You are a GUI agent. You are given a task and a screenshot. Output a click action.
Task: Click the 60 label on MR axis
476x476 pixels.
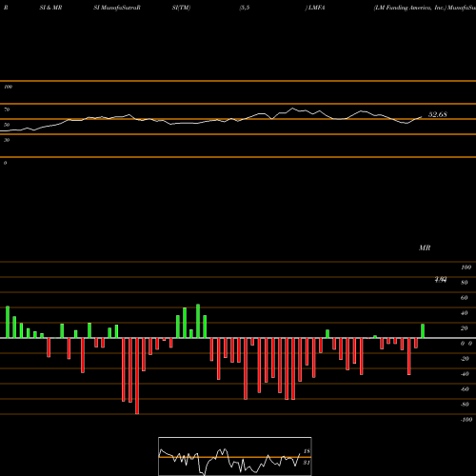pos(465,298)
